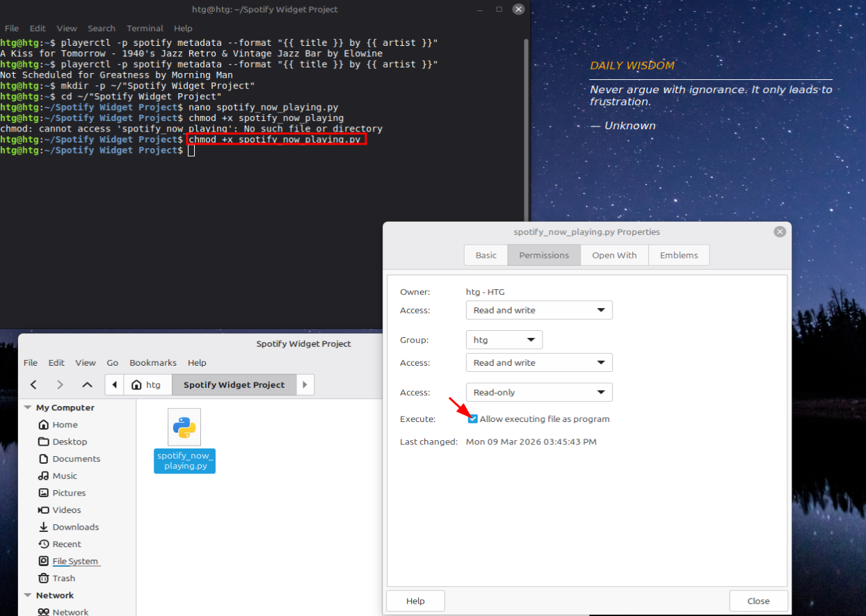Viewport: 866px width, 616px height.
Task: Open the terminal View menu
Action: tap(67, 29)
